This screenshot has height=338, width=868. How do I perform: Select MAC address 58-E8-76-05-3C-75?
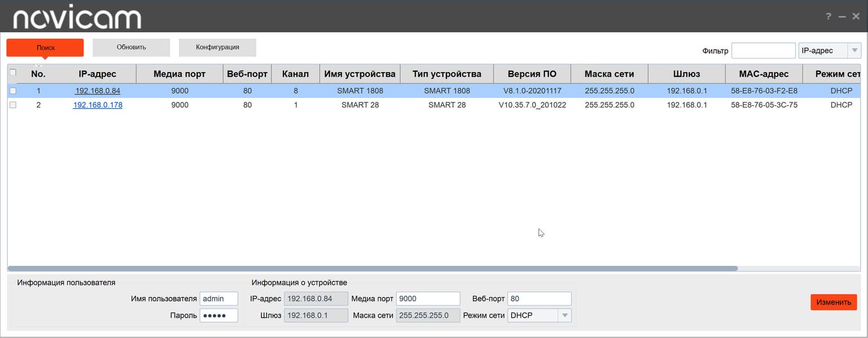coord(764,105)
